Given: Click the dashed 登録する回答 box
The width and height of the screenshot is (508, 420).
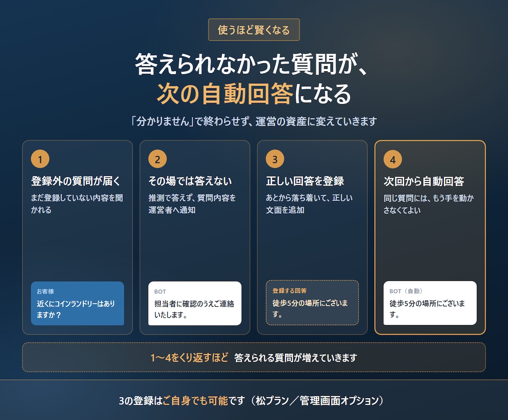Looking at the screenshot, I should pos(312,302).
